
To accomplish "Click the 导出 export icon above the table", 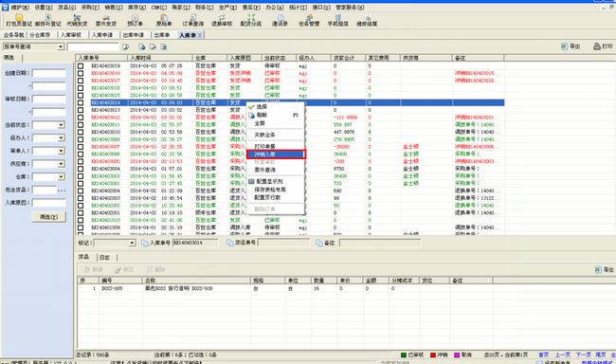I will [571, 46].
